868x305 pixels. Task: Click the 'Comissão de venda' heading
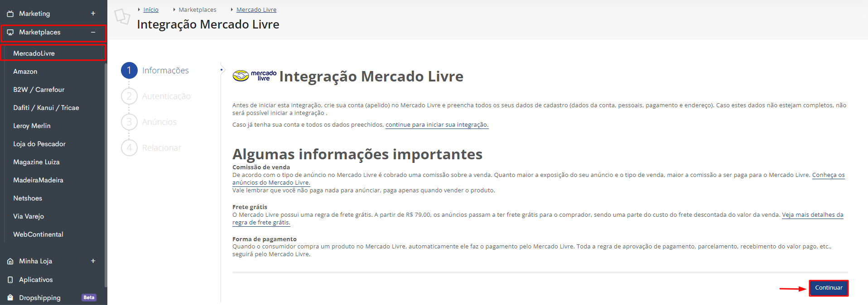[x=261, y=167]
